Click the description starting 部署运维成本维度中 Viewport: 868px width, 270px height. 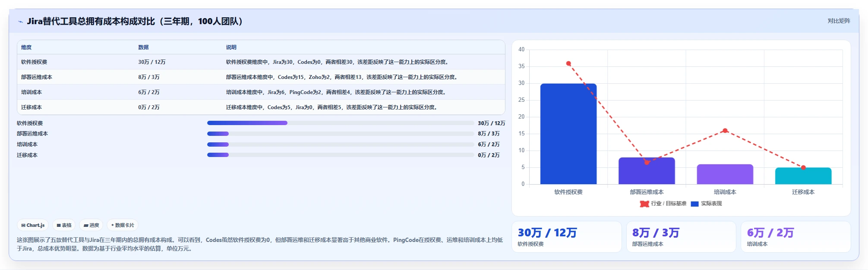343,77
